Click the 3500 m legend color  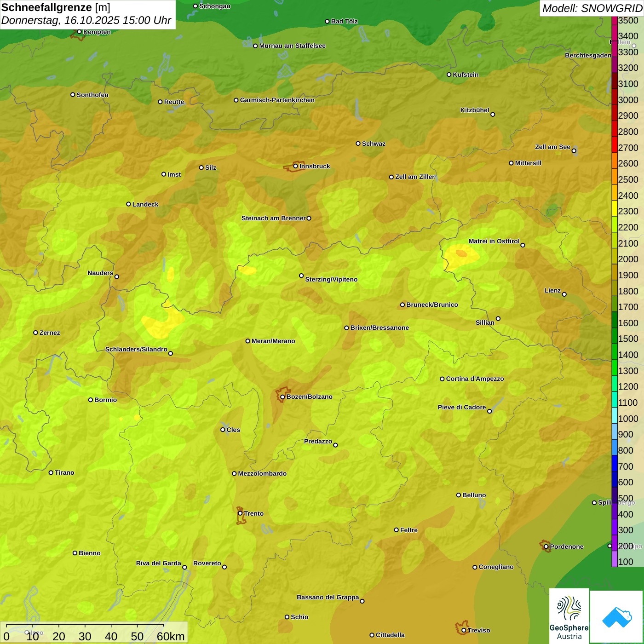pyautogui.click(x=615, y=21)
